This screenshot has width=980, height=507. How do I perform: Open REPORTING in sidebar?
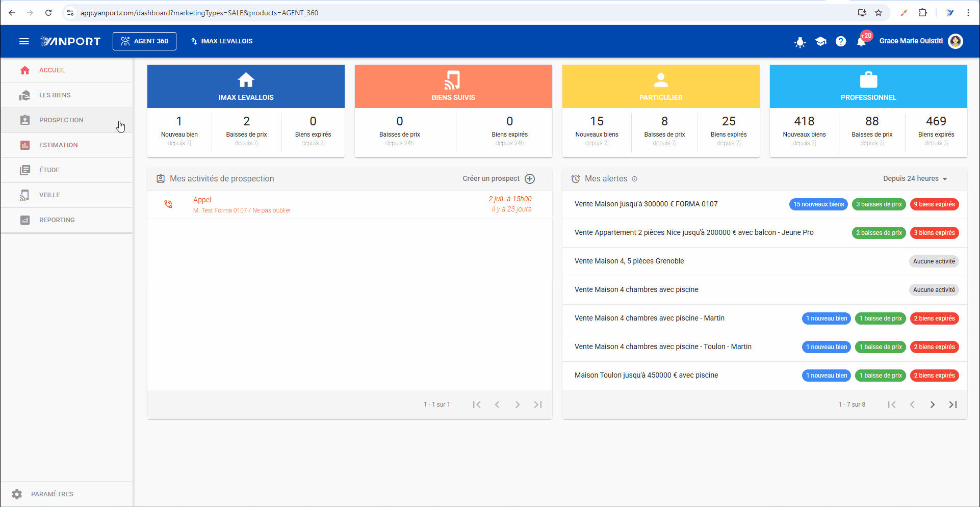[x=66, y=220]
